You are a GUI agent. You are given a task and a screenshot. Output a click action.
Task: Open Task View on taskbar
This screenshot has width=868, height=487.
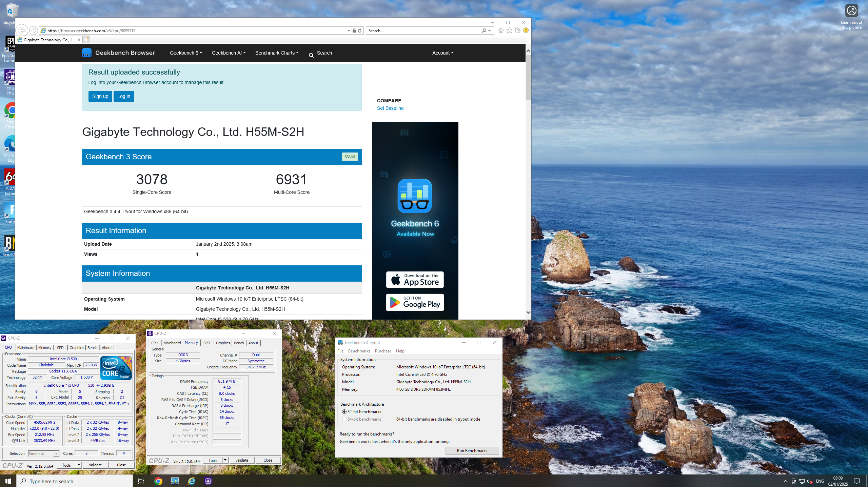point(141,481)
